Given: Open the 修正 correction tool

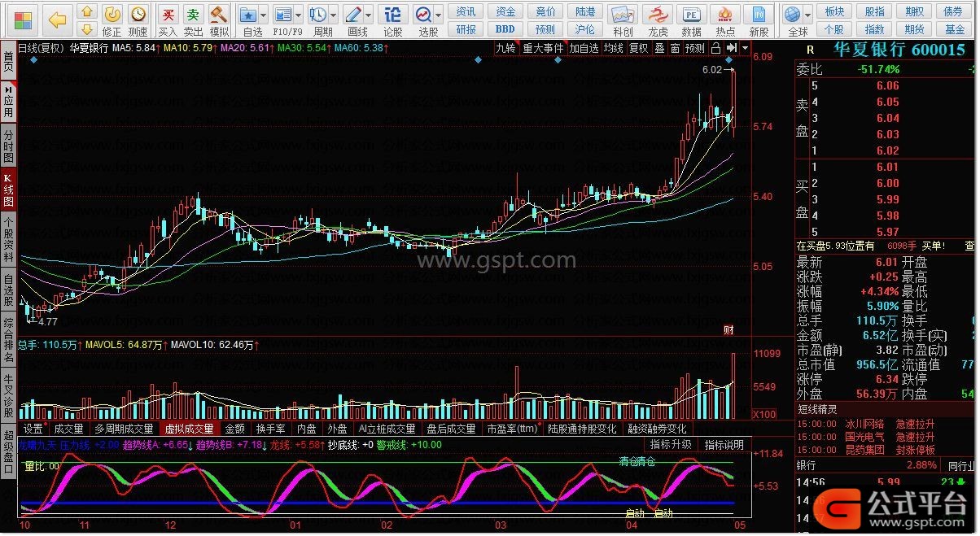Looking at the screenshot, I should 112,20.
